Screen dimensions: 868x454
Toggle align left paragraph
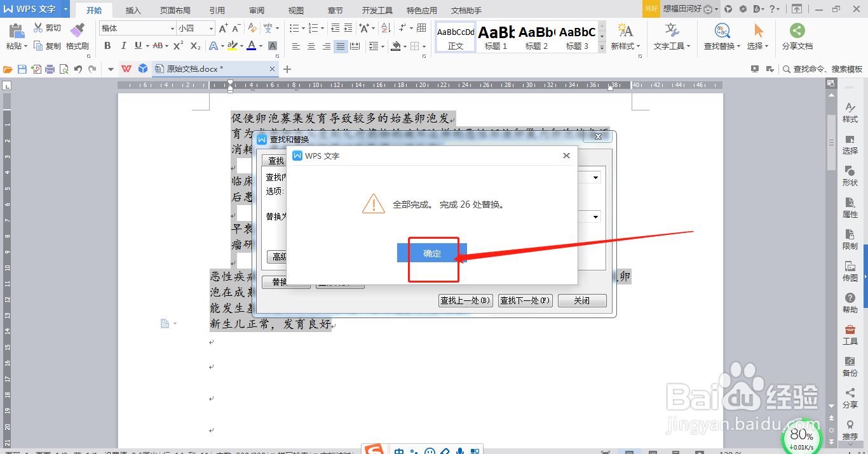[x=296, y=46]
